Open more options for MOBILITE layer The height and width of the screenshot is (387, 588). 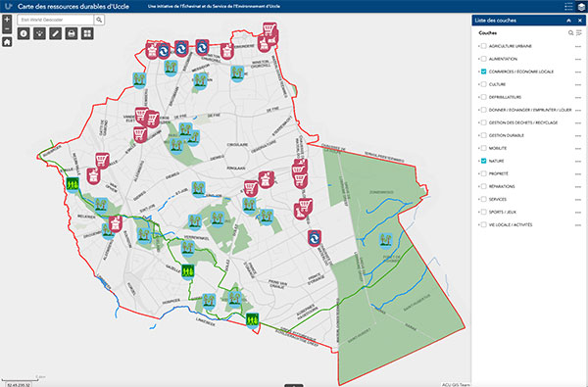click(578, 149)
